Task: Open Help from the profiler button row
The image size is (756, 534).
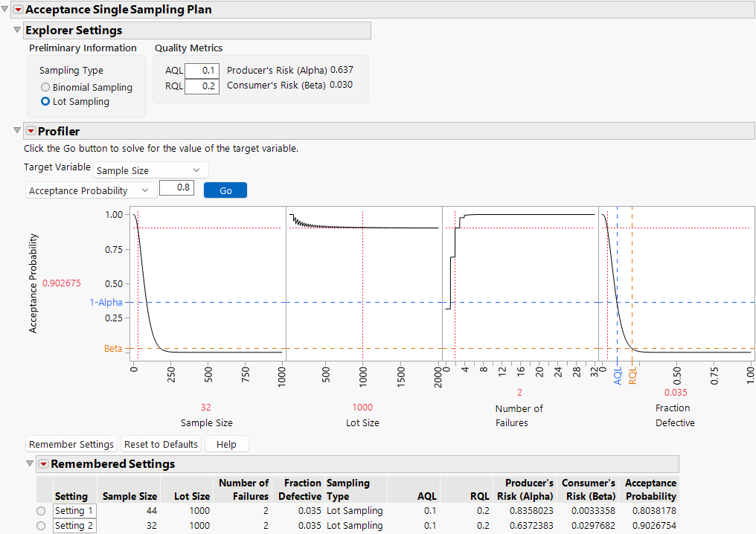Action: tap(226, 444)
